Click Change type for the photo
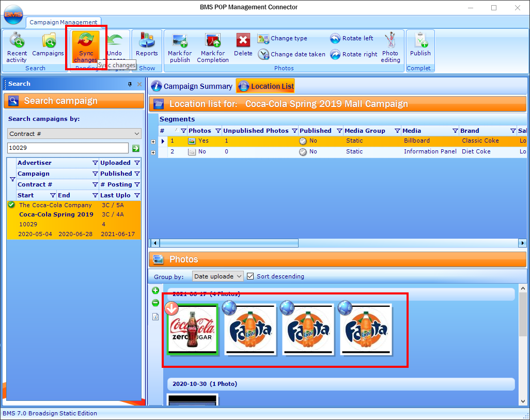The width and height of the screenshot is (530, 420). [282, 38]
